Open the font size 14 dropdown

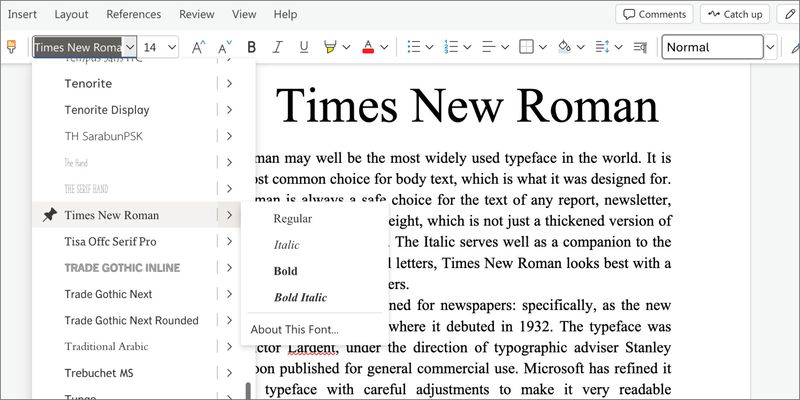tap(172, 47)
